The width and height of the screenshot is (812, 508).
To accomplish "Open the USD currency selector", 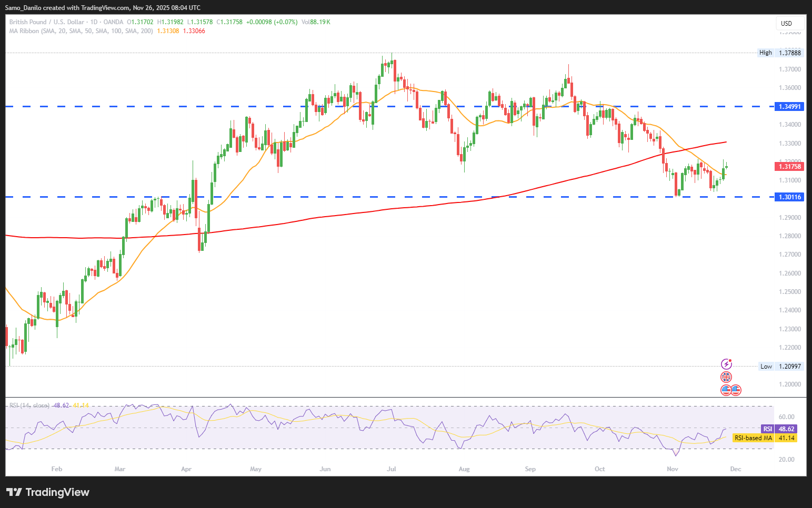I will pos(789,23).
